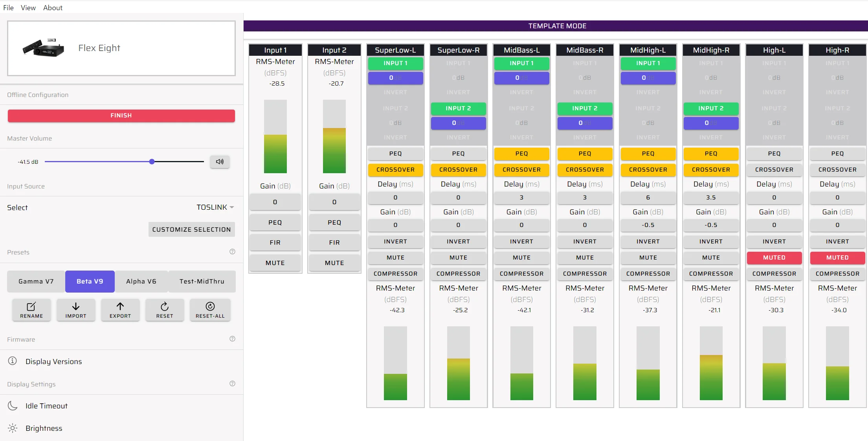Viewport: 868px width, 441px height.
Task: Click the speaker mute icon beside master volume
Action: click(x=220, y=161)
